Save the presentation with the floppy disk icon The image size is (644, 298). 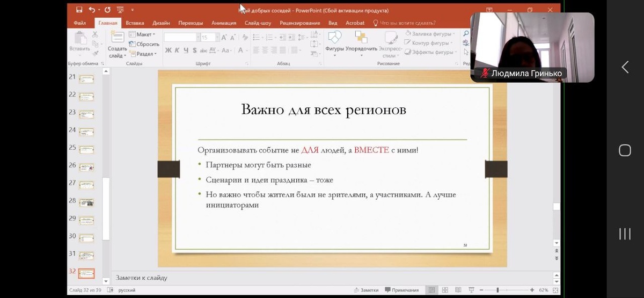[x=79, y=10]
